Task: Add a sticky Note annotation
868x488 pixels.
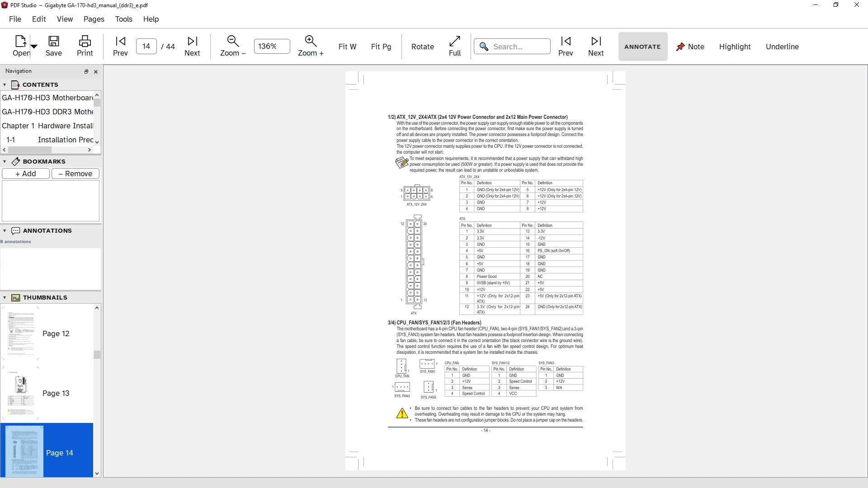Action: click(x=690, y=47)
